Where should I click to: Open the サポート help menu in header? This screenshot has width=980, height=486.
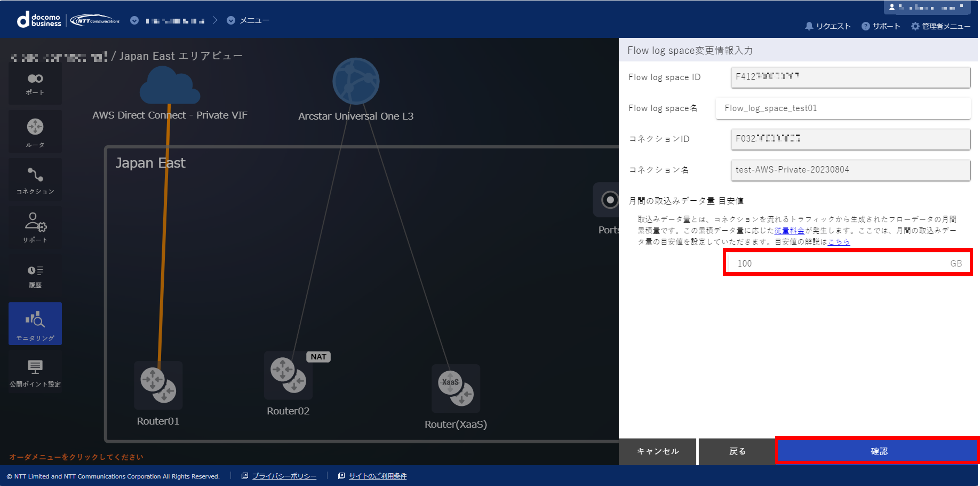tap(881, 26)
